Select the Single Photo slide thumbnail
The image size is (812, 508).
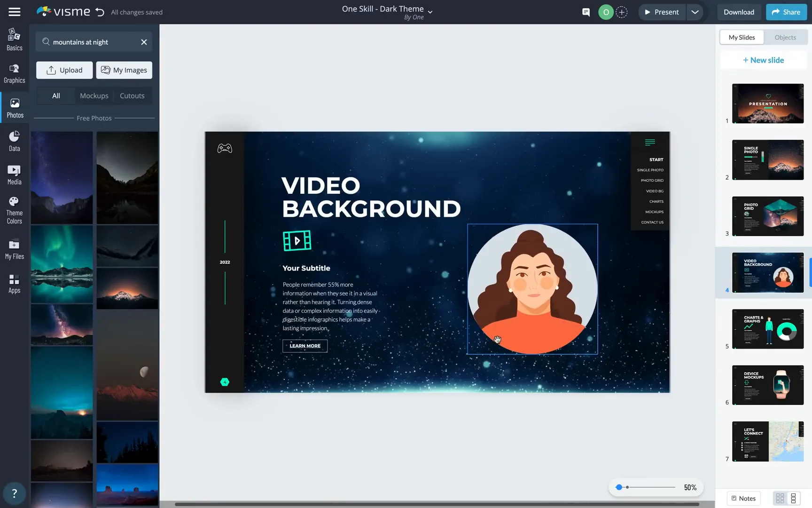(x=767, y=159)
